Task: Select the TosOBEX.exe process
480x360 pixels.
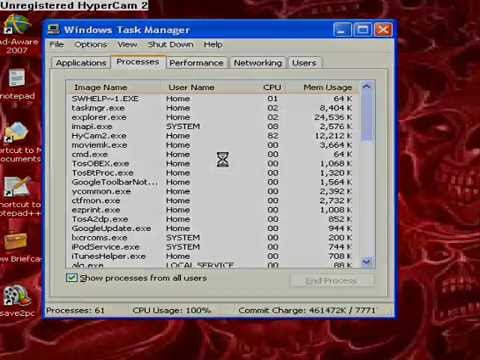Action: 212,164
